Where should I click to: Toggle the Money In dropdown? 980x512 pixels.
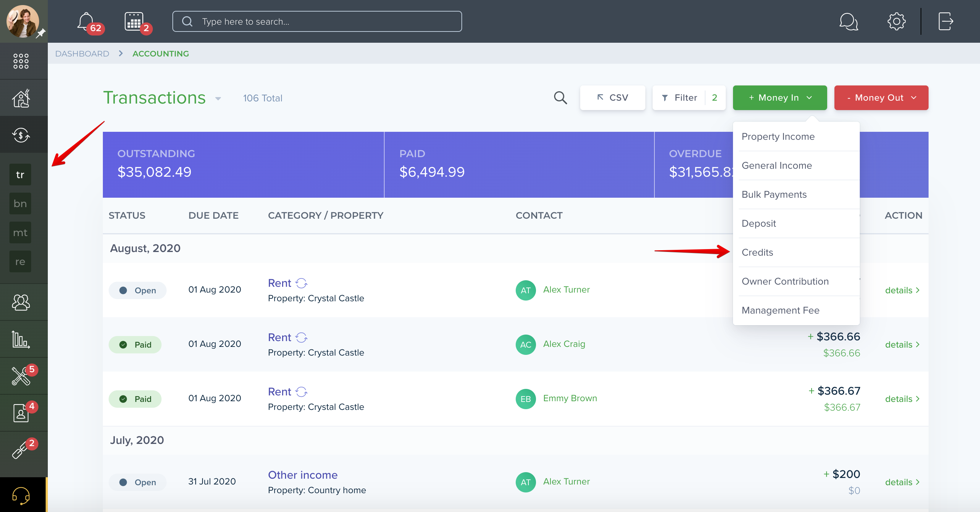[x=779, y=98]
